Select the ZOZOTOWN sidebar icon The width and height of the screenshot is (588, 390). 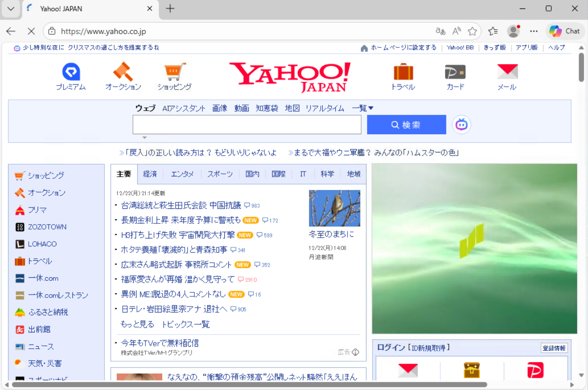19,227
